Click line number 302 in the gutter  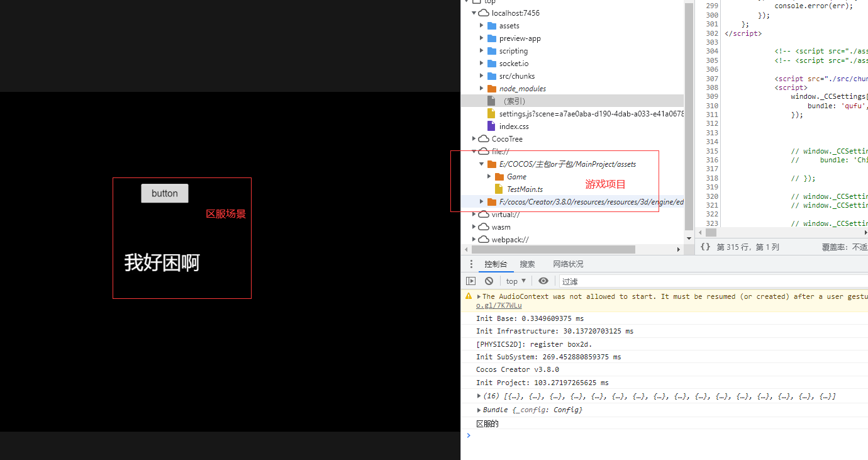(x=711, y=33)
